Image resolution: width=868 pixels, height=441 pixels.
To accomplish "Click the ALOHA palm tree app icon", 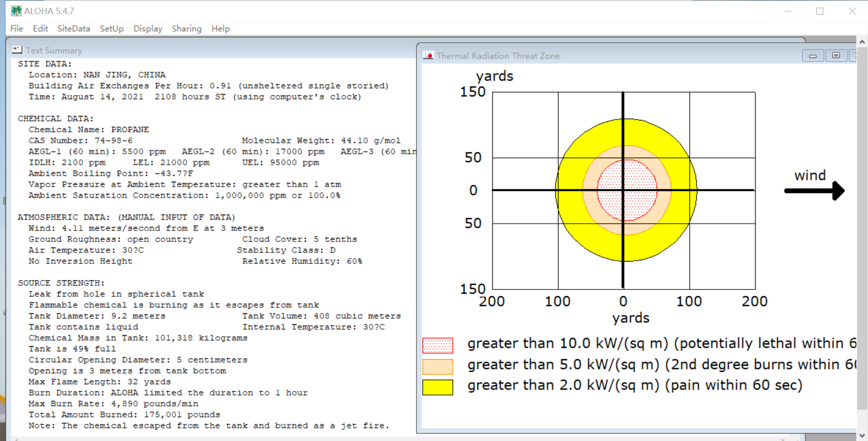I will (x=16, y=10).
